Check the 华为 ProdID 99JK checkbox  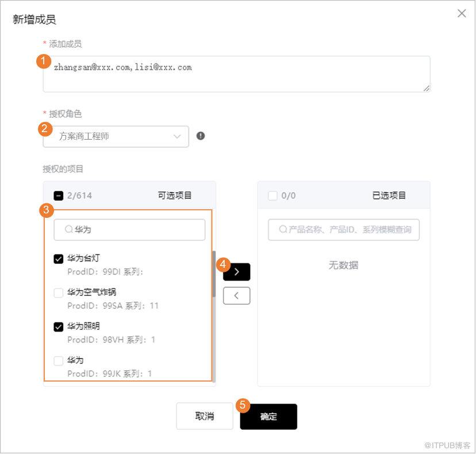58,361
